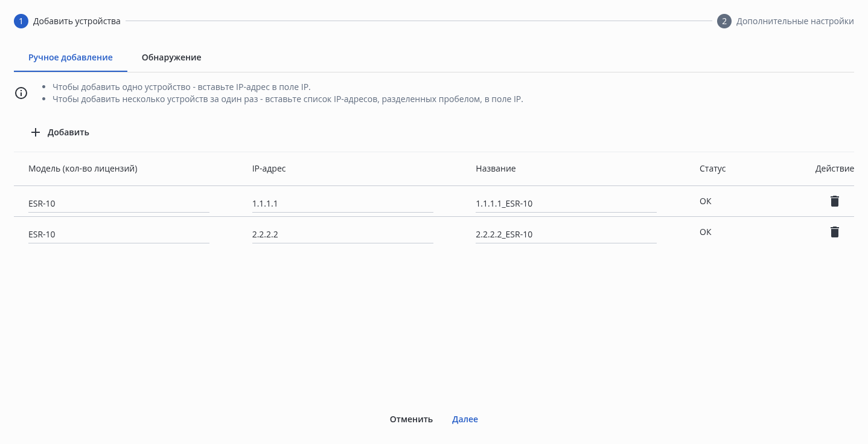The width and height of the screenshot is (868, 444).
Task: Proceed with the Далее button
Action: [x=465, y=419]
